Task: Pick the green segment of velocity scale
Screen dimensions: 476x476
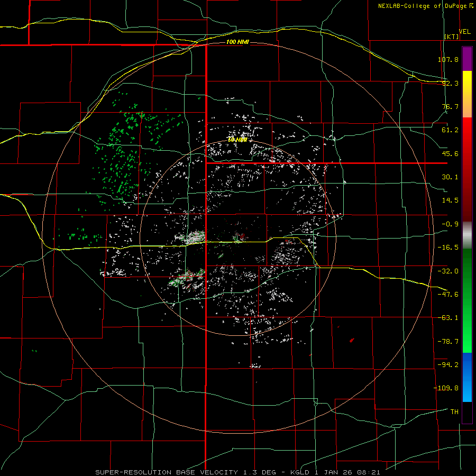Action: 467,300
